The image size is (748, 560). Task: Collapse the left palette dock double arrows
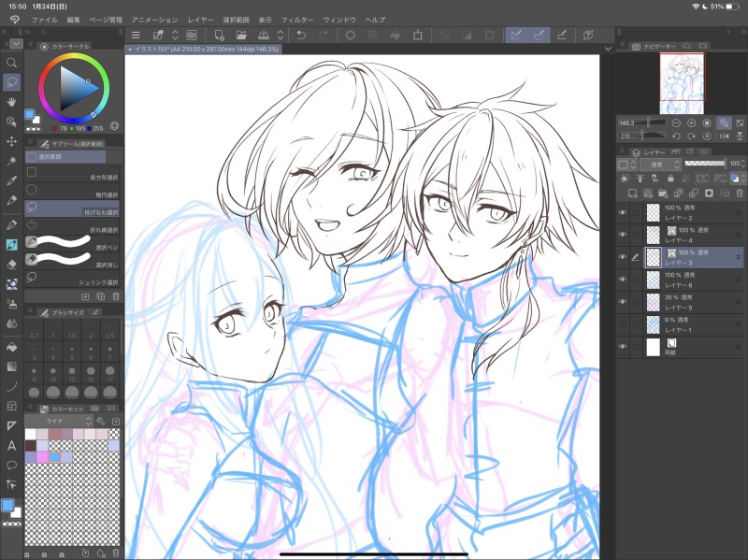point(5,32)
